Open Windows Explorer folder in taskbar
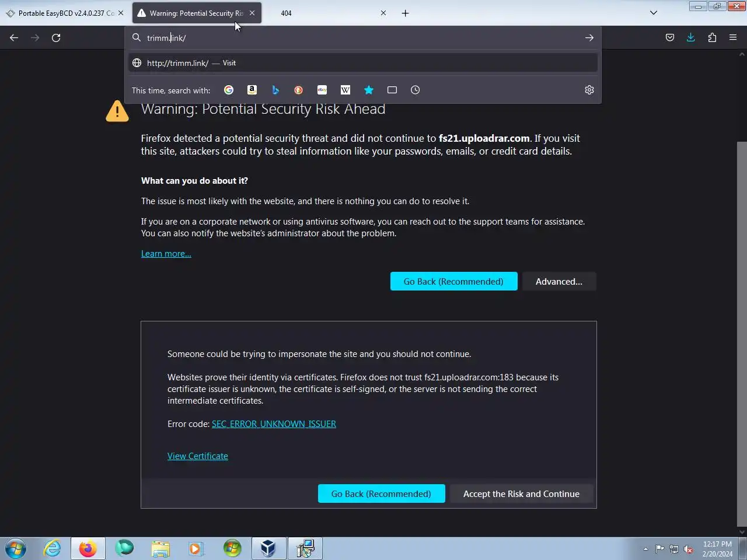Viewport: 747px width, 560px height. tap(160, 548)
